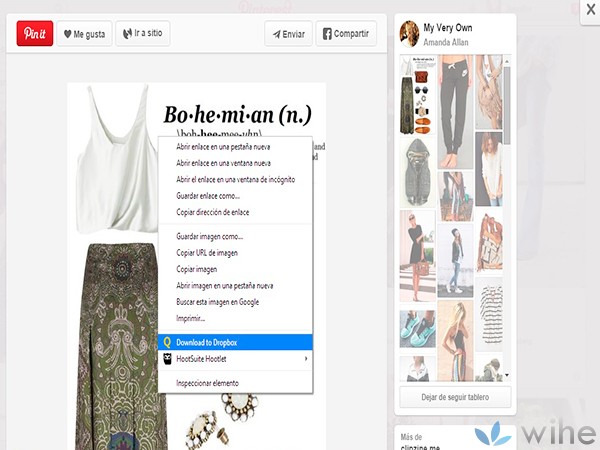This screenshot has width=600, height=450.
Task: Open the Ir a sitio button
Action: (x=143, y=33)
